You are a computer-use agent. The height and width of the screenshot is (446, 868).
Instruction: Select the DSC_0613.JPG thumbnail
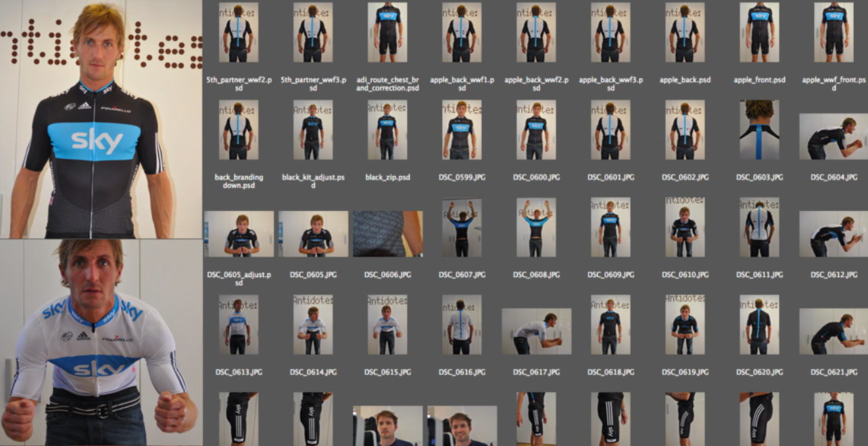239,324
